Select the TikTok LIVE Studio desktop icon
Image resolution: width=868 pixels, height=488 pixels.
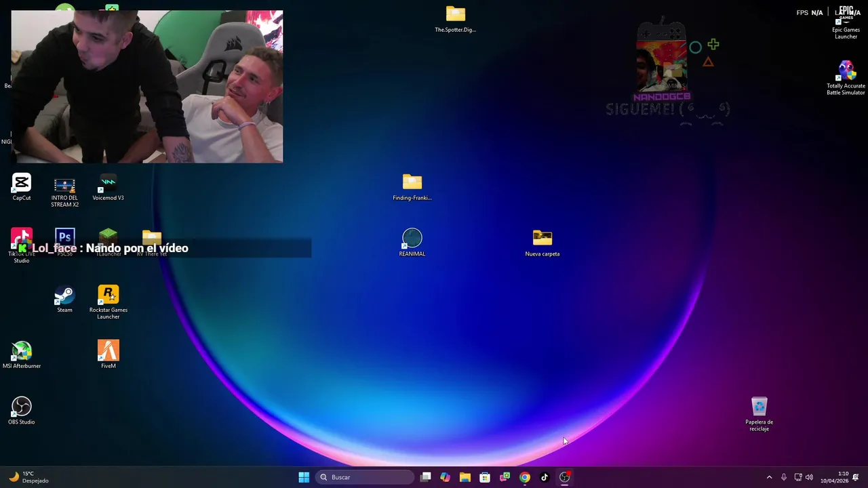click(x=22, y=246)
